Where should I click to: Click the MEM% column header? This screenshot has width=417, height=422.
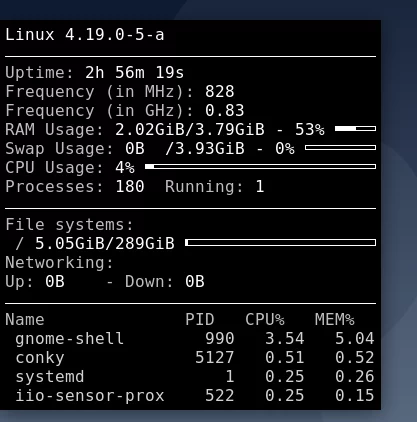point(335,320)
